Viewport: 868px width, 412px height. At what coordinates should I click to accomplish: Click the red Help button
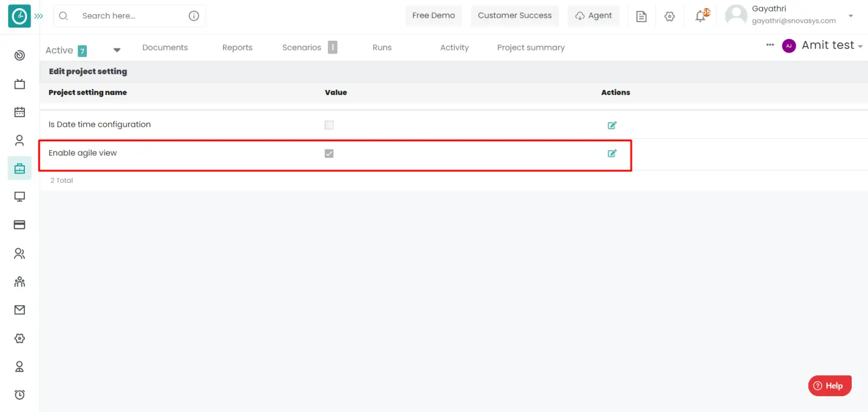click(829, 385)
